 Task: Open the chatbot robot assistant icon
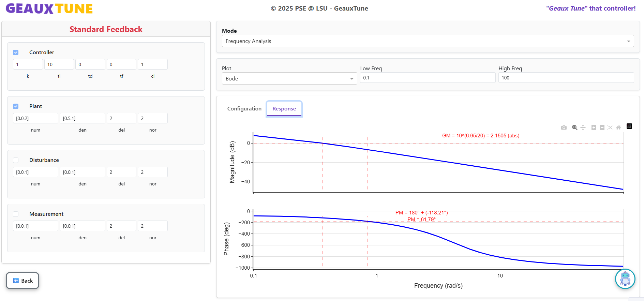click(x=625, y=279)
